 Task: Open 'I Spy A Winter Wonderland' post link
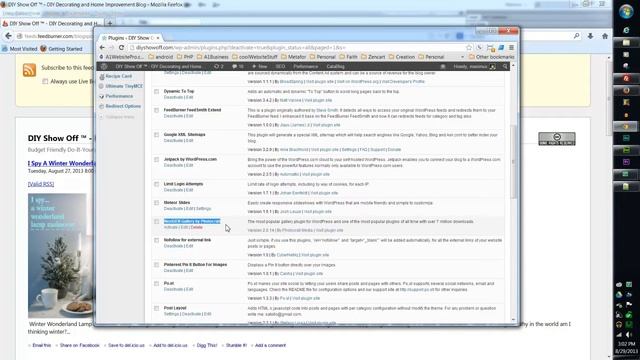coord(61,163)
